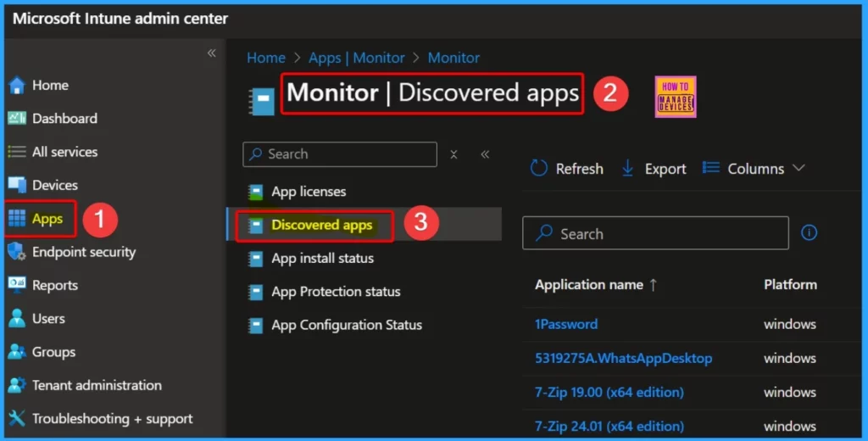Click the Discovered apps notebook icon
Viewport: 868px width, 441px height.
[256, 225]
